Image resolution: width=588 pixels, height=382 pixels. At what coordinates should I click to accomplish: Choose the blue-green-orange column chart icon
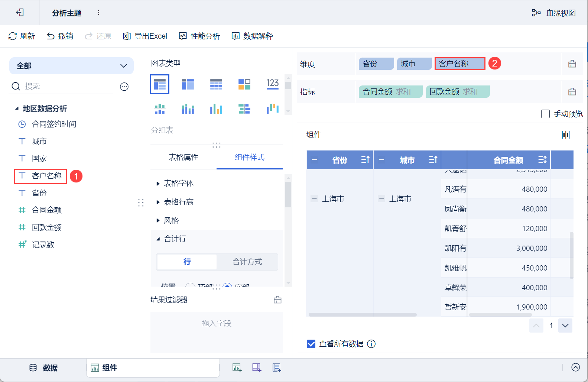click(216, 109)
